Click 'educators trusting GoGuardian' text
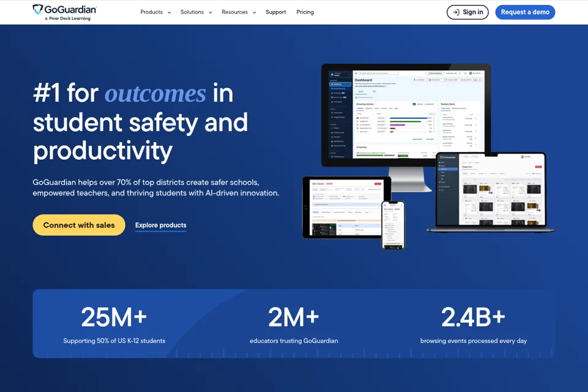 [x=293, y=341]
